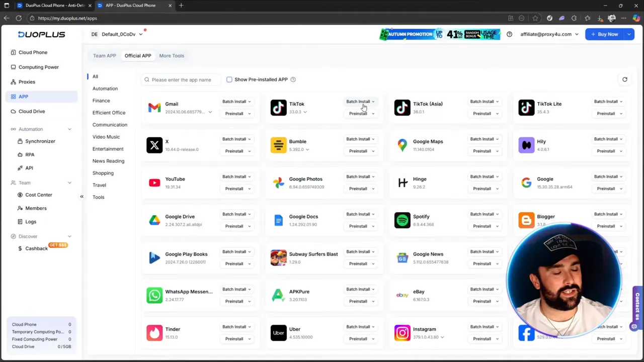Refresh the app list

[x=625, y=79]
